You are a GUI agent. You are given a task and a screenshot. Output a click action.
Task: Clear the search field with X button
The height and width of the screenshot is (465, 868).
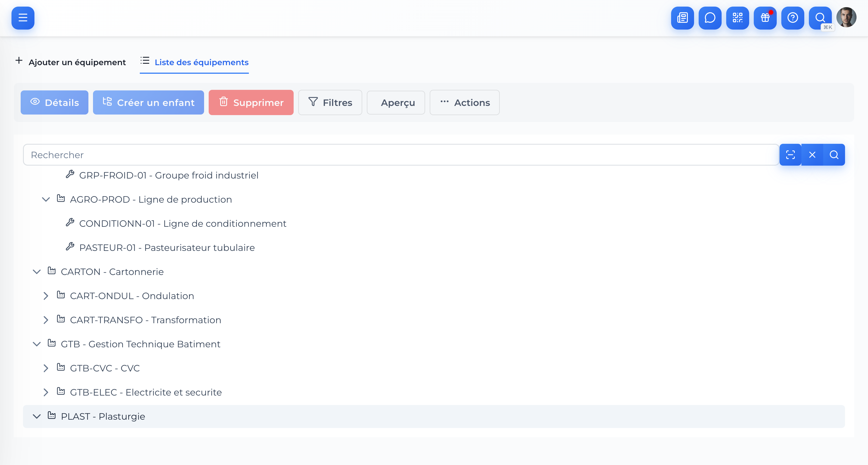point(812,155)
